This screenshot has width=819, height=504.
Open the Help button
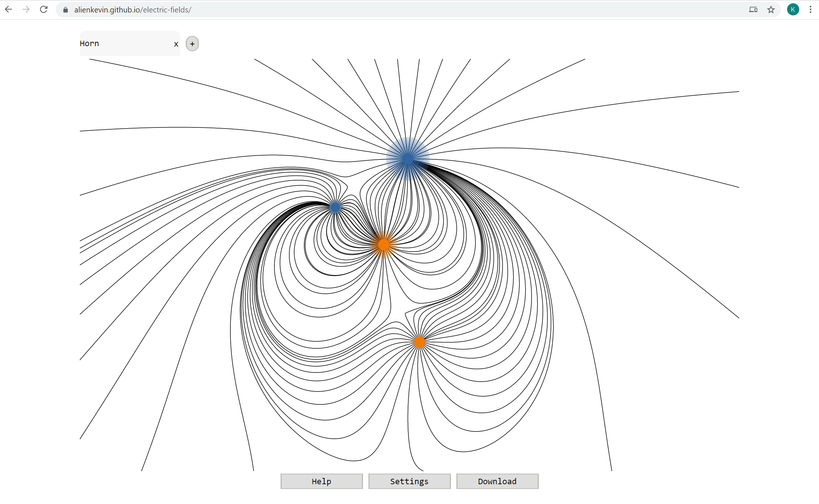point(321,481)
